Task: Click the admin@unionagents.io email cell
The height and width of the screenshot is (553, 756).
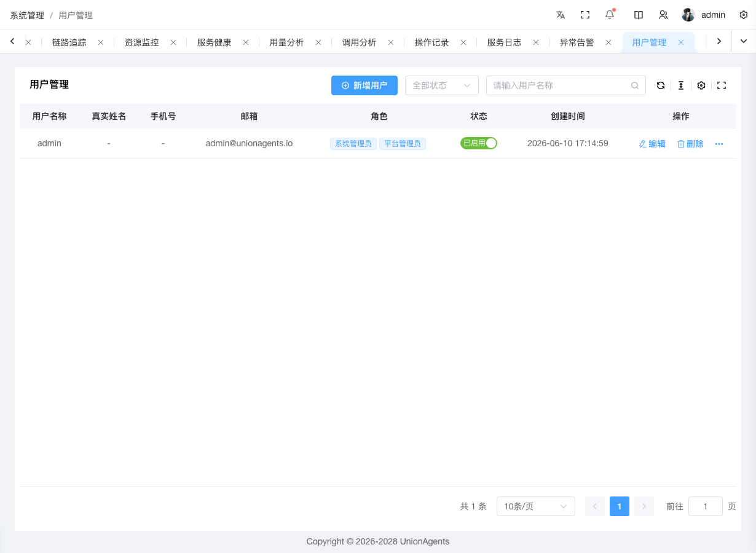Action: pos(249,143)
